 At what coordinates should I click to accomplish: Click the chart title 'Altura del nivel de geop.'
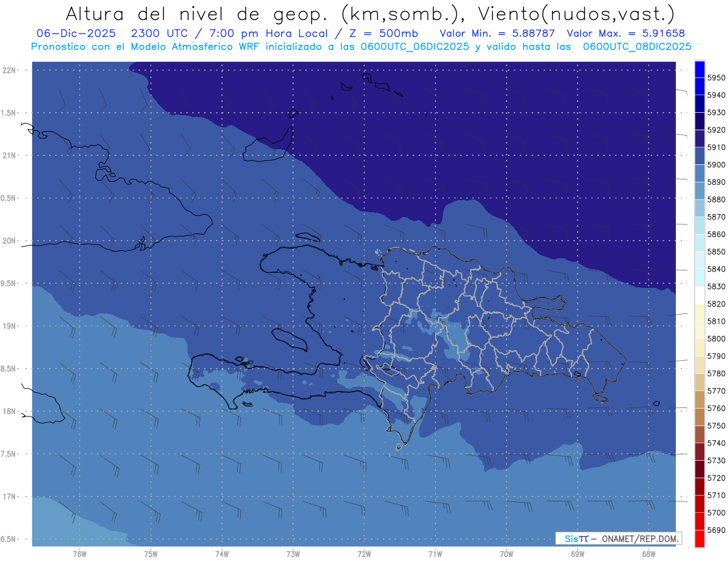196,13
